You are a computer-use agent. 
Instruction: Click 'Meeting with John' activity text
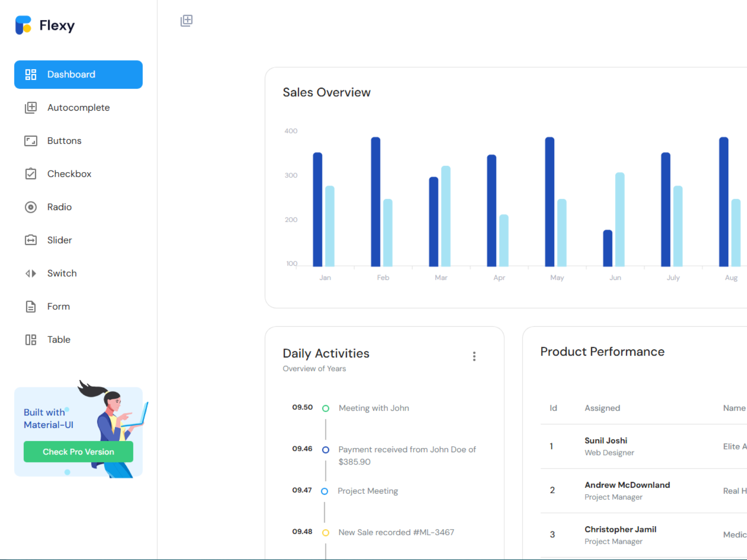374,408
